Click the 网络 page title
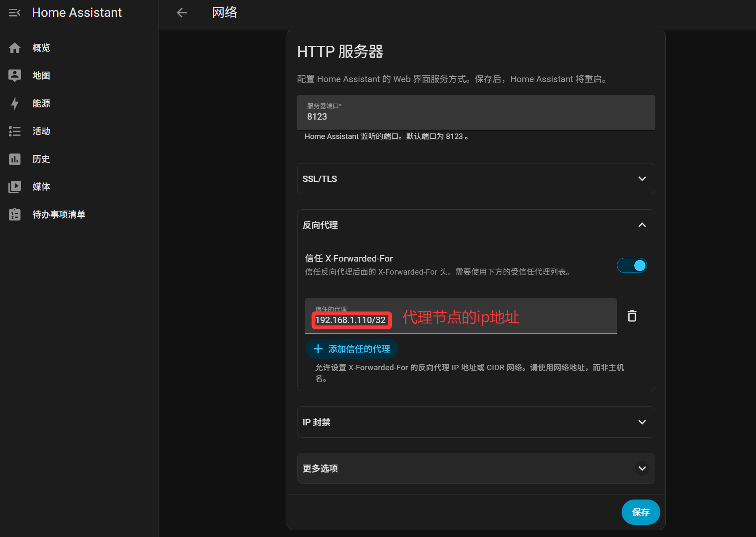Image resolution: width=756 pixels, height=537 pixels. [x=225, y=13]
